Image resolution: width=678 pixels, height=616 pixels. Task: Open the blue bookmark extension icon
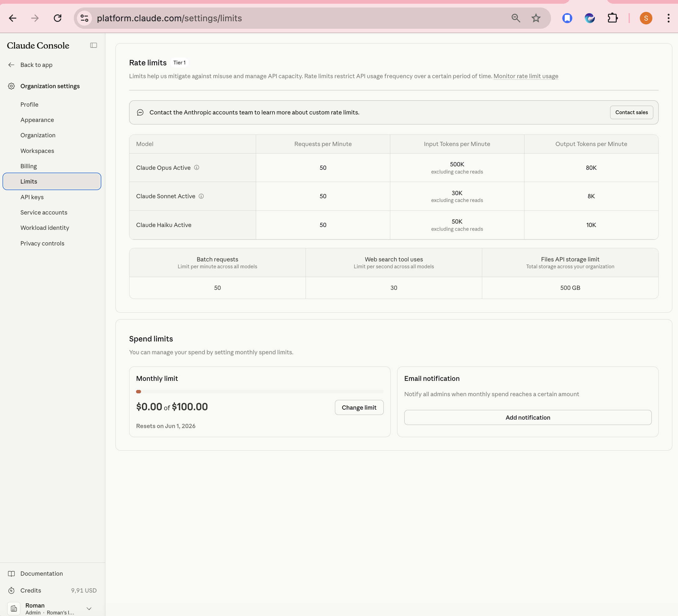point(567,18)
